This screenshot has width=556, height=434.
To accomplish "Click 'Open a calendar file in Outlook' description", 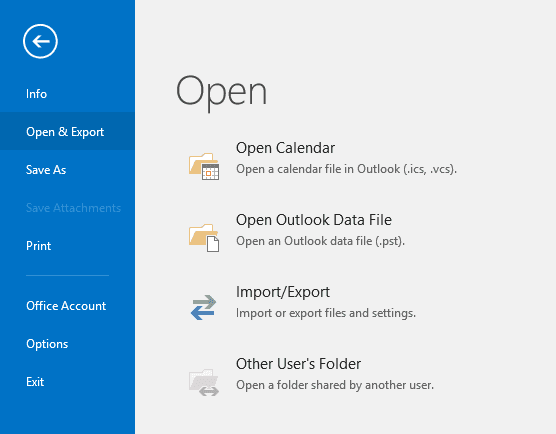I will click(x=346, y=169).
